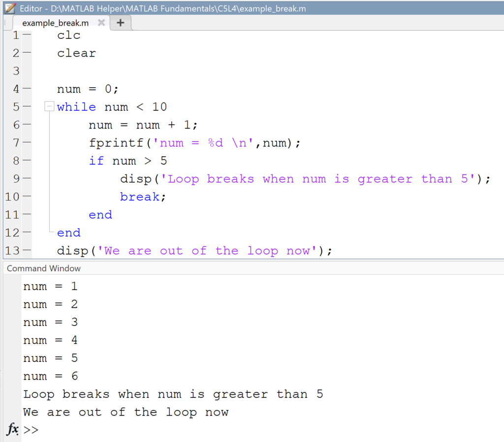This screenshot has width=504, height=442.
Task: Select the clc command on line 1
Action: click(68, 35)
